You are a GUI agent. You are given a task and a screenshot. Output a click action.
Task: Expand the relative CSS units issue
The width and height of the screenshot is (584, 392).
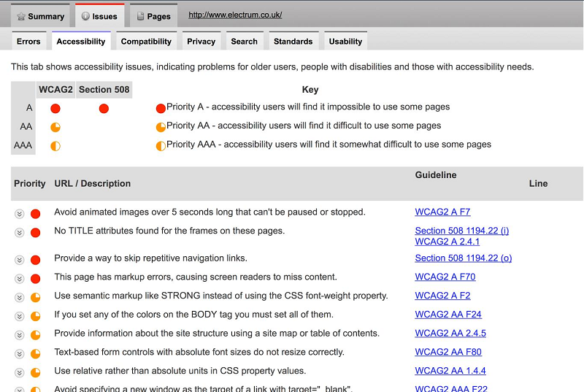coord(20,372)
